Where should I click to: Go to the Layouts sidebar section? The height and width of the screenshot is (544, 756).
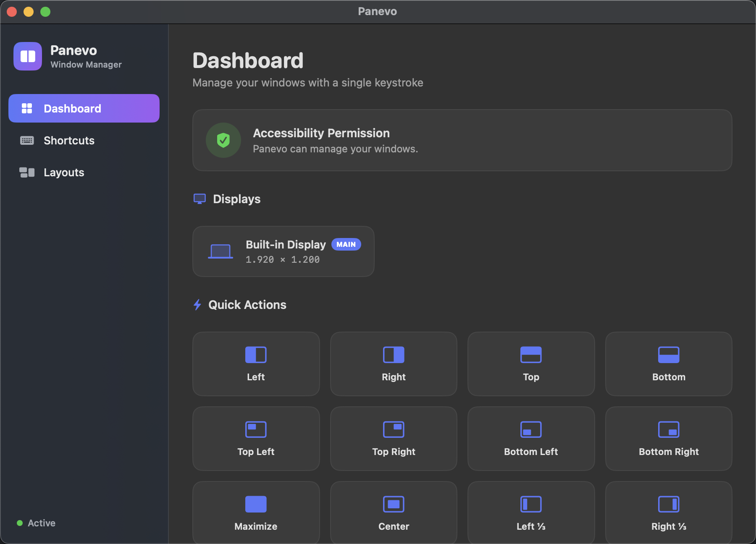click(84, 172)
